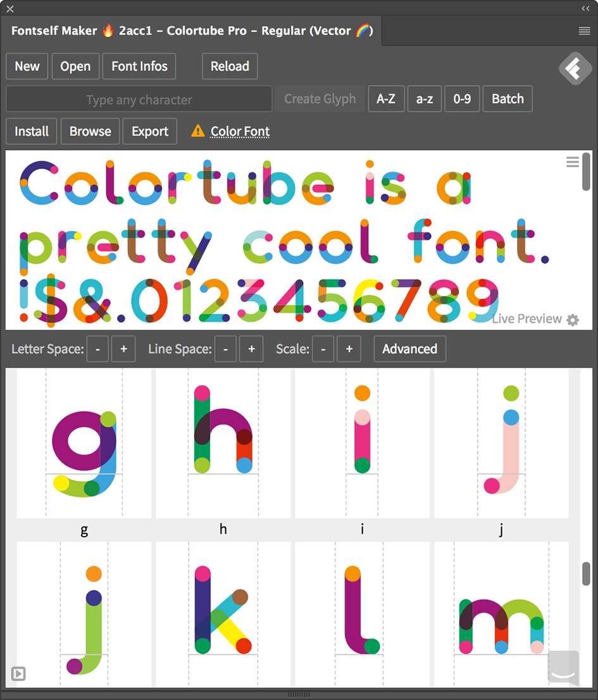Click the Color Font warning icon
598x700 pixels.
(197, 131)
